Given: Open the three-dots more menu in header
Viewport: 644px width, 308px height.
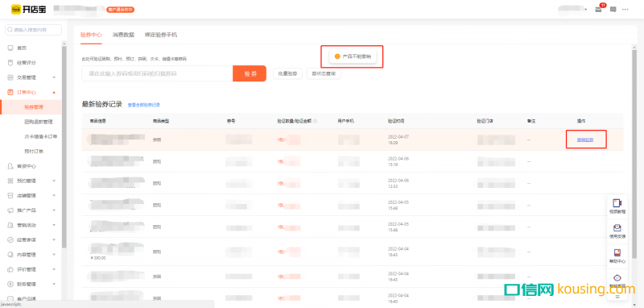Looking at the screenshot, I should click(625, 10).
